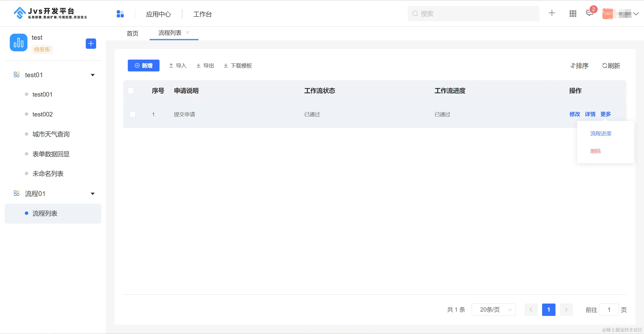
Task: Click the plus icon in the top header
Action: [552, 13]
